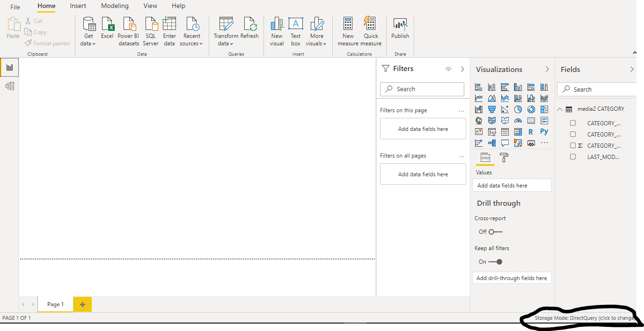Click the Add drill-through fields here well
Viewport: 644px width, 331px height.
click(512, 278)
